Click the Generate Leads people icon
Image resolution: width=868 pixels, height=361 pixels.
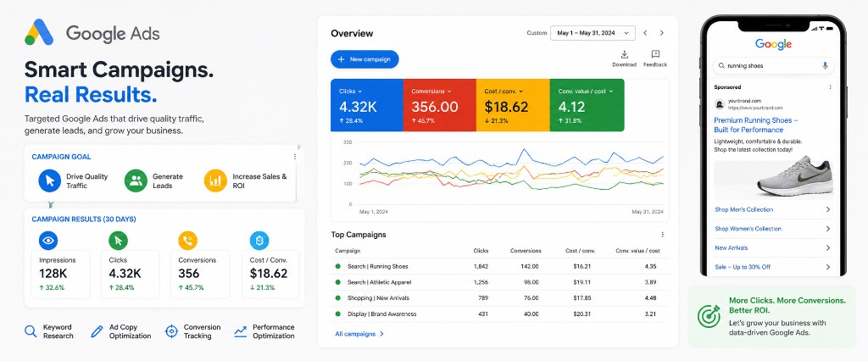(136, 180)
